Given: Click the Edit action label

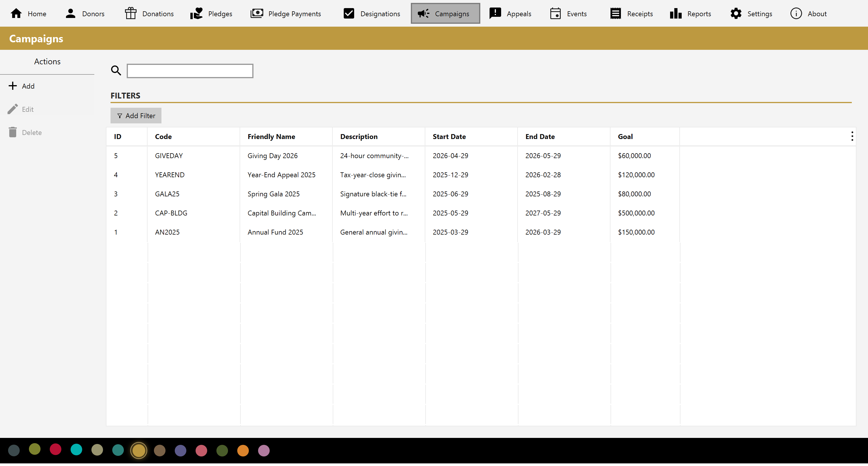Looking at the screenshot, I should click(x=27, y=109).
